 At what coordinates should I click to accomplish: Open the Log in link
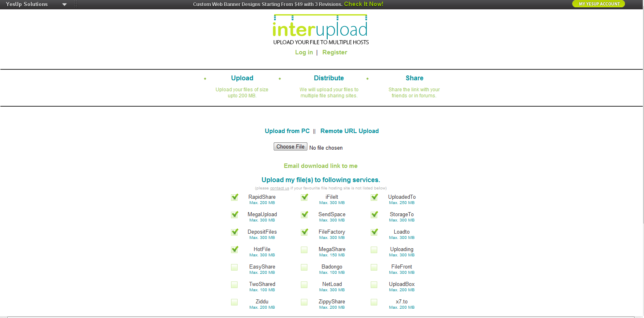(304, 52)
